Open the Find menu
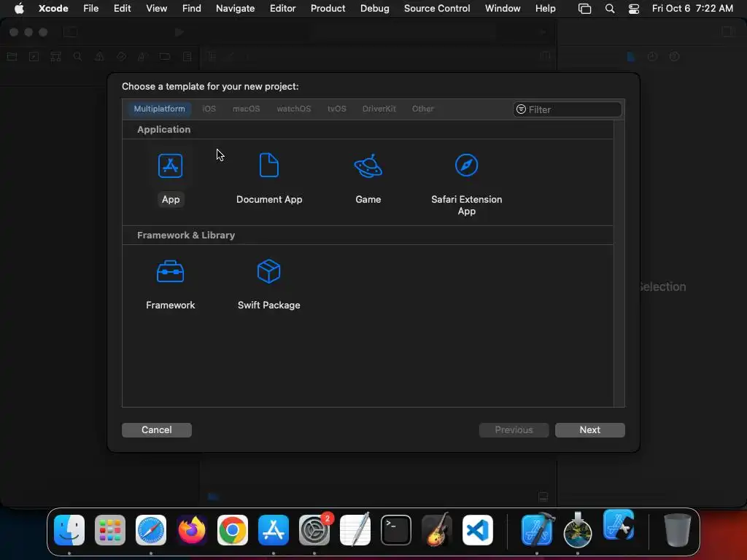The image size is (747, 560). coord(192,8)
